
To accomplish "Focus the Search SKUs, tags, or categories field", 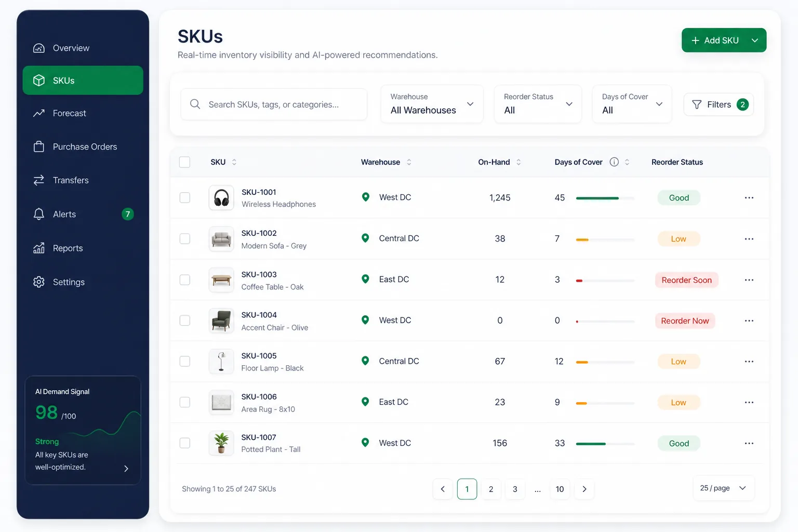I will 274,104.
